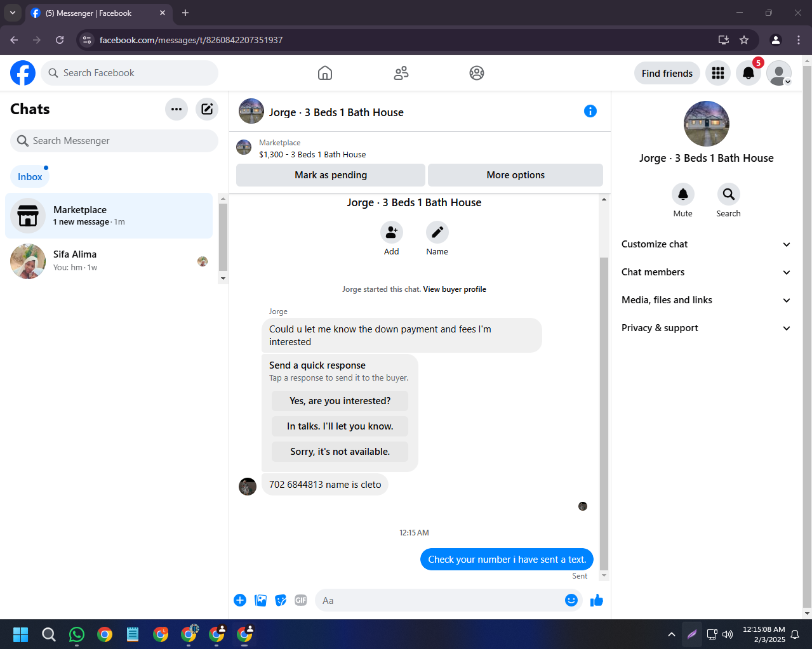Image resolution: width=812 pixels, height=649 pixels.
Task: Open the $1,300 Marketplace listing thumbnail
Action: coord(244,148)
